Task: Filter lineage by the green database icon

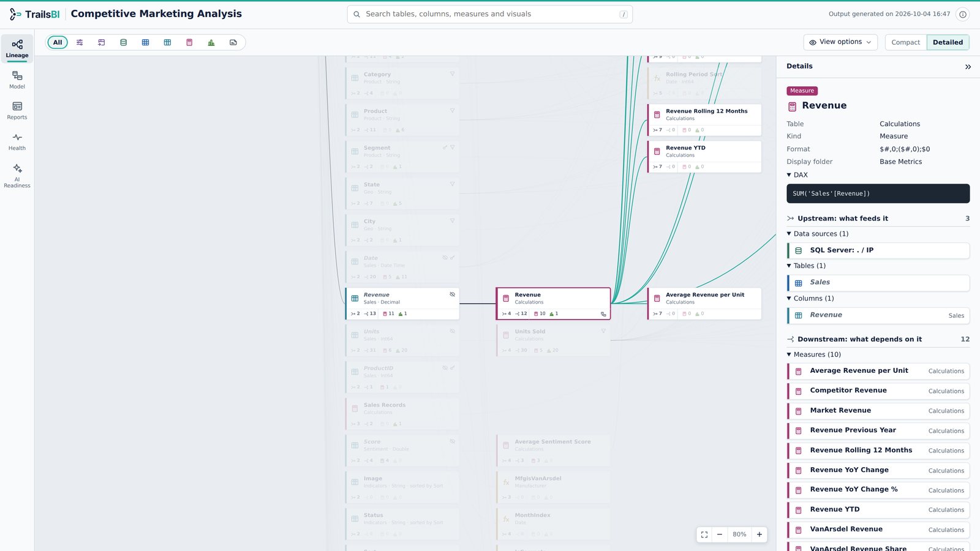Action: [x=124, y=42]
